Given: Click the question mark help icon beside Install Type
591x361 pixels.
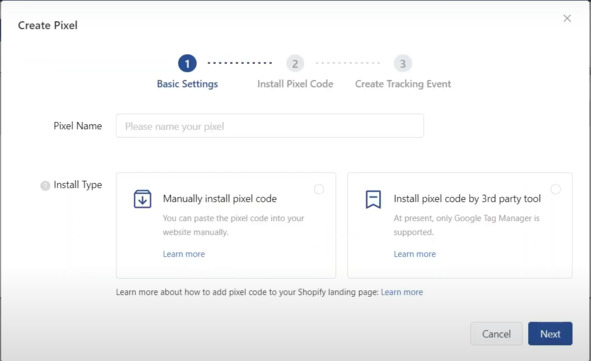Looking at the screenshot, I should coord(45,186).
